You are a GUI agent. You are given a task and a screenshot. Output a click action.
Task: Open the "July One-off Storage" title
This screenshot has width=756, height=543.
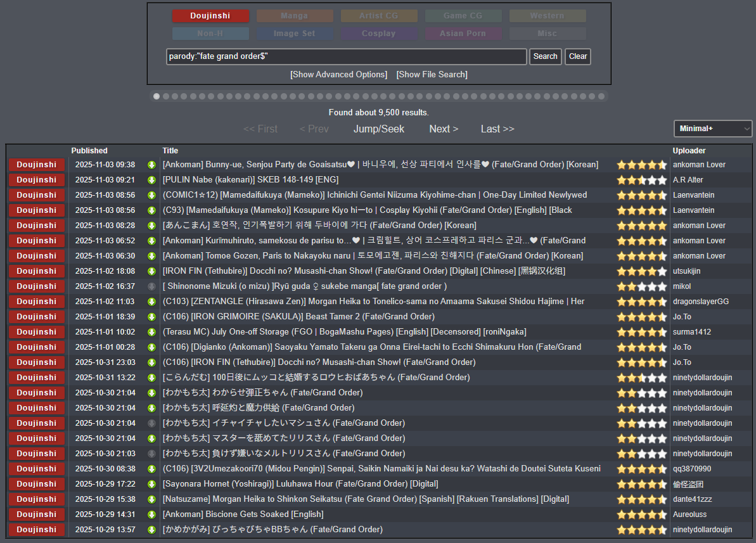pyautogui.click(x=344, y=332)
